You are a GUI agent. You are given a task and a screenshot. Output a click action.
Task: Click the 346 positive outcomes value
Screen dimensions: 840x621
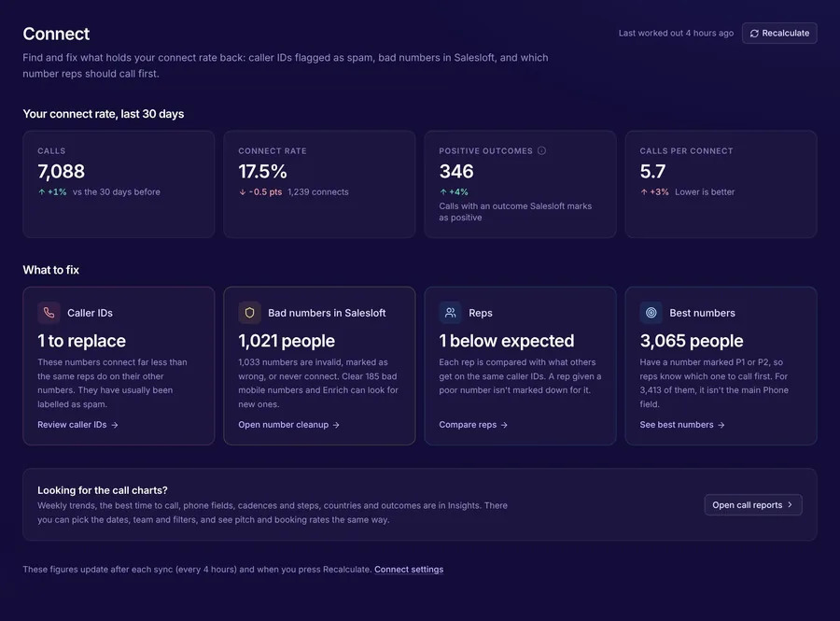[x=456, y=172]
